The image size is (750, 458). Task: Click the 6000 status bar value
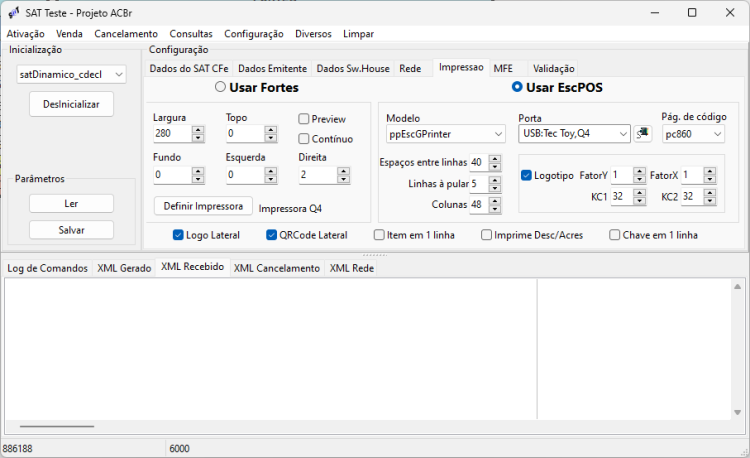point(179,448)
